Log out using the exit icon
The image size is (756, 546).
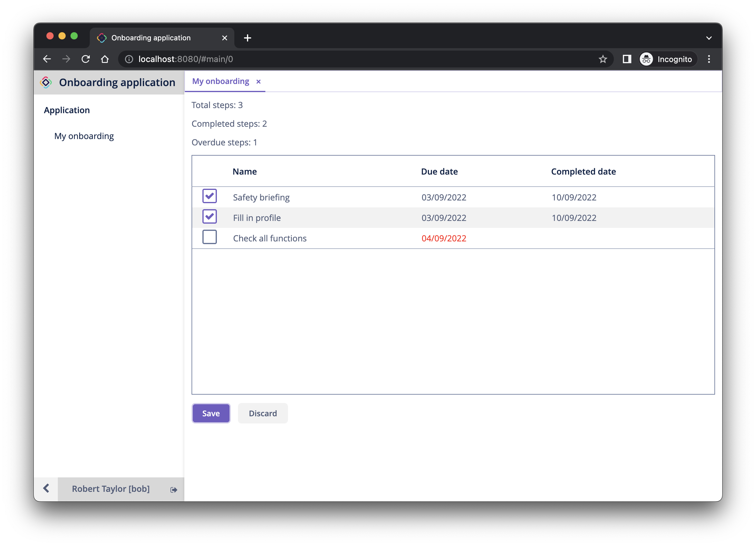pos(174,489)
